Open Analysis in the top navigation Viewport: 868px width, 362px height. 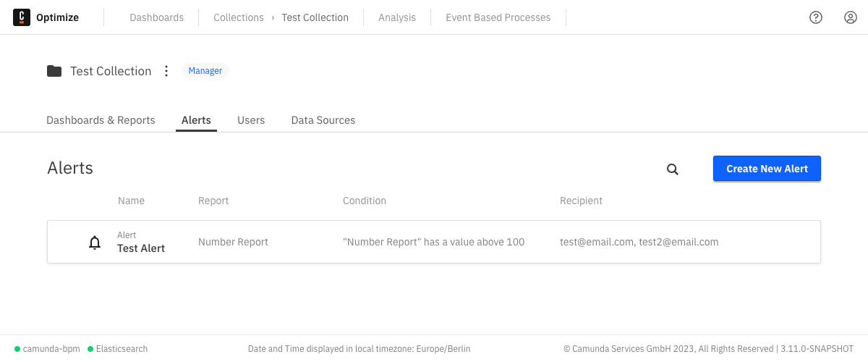tap(397, 17)
